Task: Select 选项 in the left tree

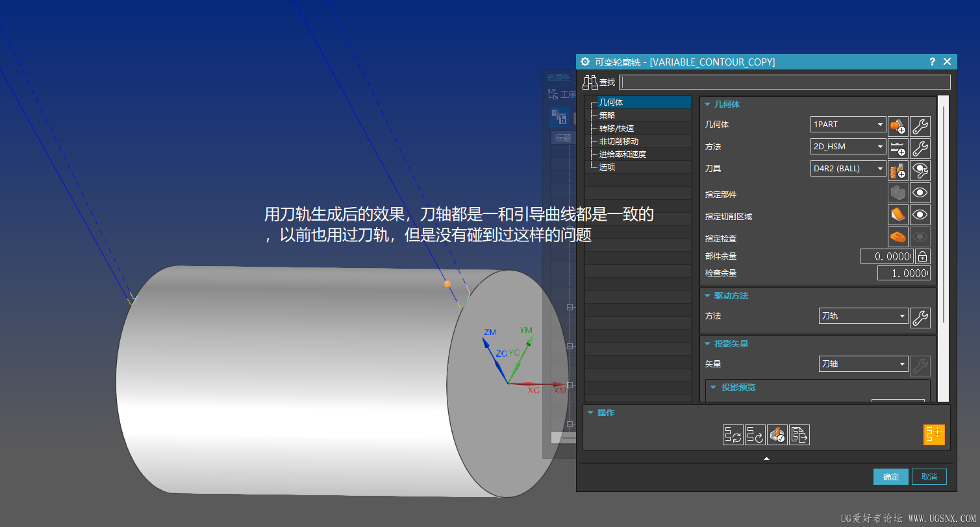Action: [x=607, y=167]
